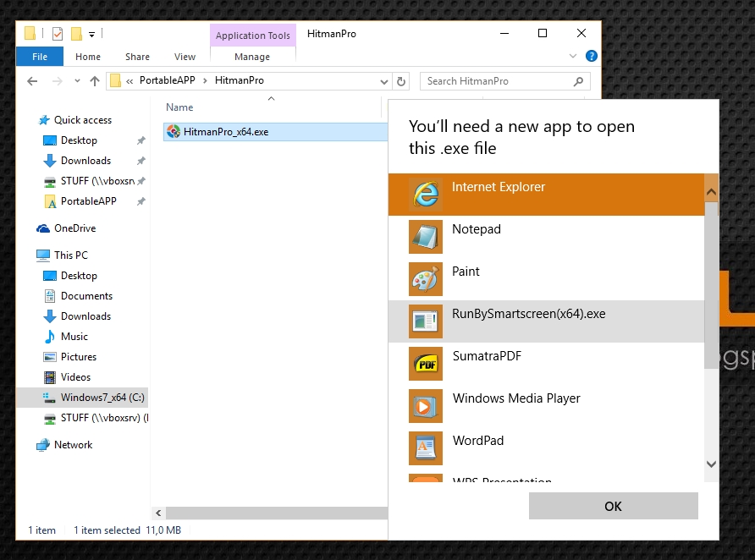Choose the Notepad app icon
The width and height of the screenshot is (755, 560).
click(x=426, y=237)
